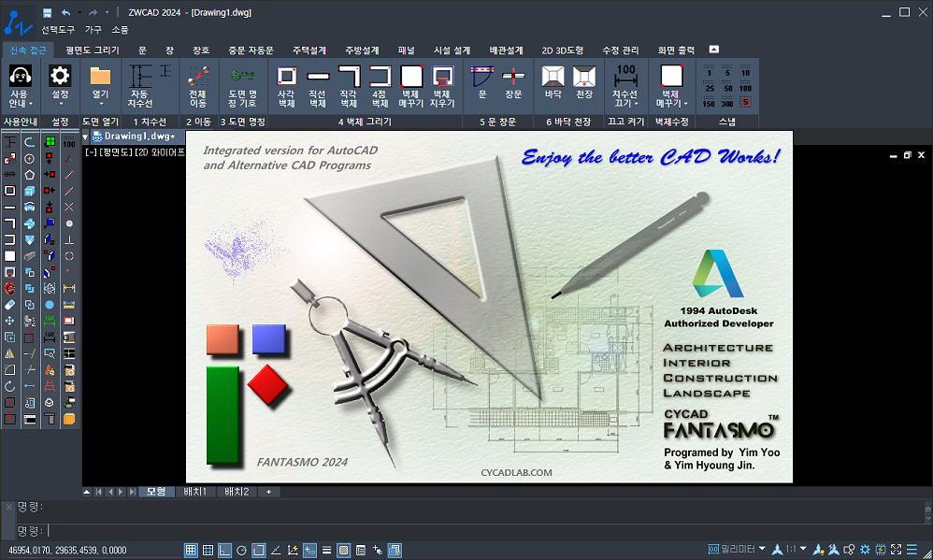Save the drawing using the floppy disk icon
This screenshot has height=560, width=933.
point(47,12)
